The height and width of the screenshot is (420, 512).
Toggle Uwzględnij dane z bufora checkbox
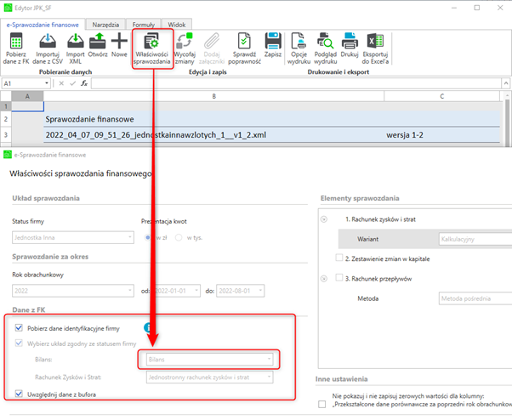pyautogui.click(x=19, y=394)
